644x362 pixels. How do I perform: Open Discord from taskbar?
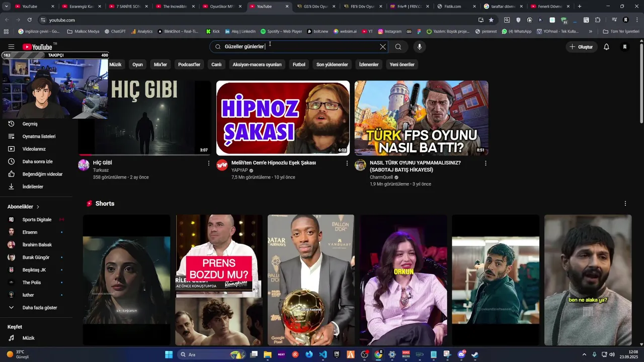click(461, 354)
